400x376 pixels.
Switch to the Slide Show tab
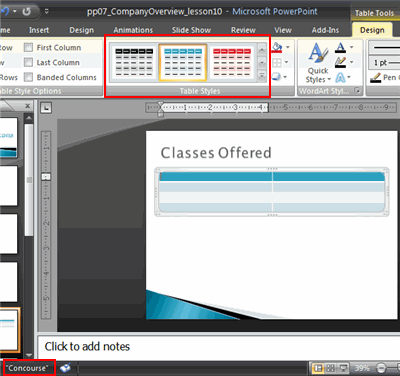191,30
